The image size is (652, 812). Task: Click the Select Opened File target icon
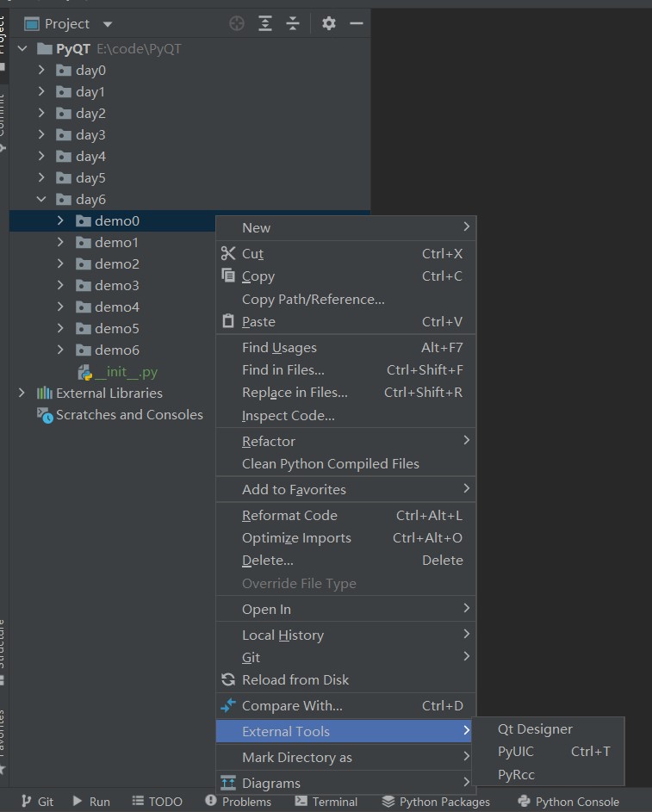click(237, 23)
